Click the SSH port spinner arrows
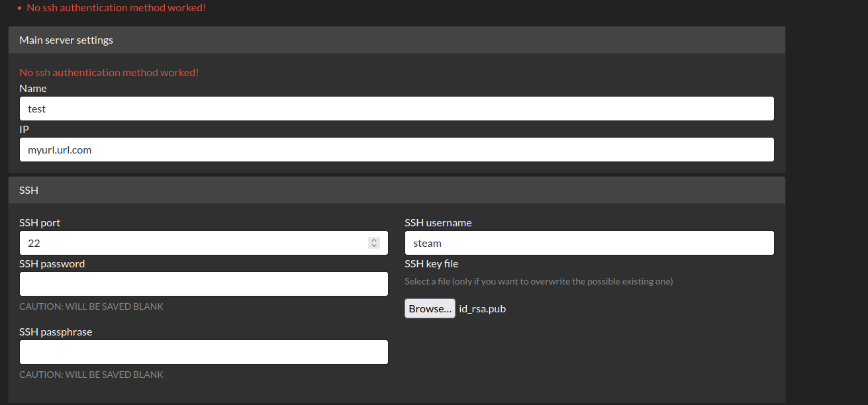 pos(374,243)
